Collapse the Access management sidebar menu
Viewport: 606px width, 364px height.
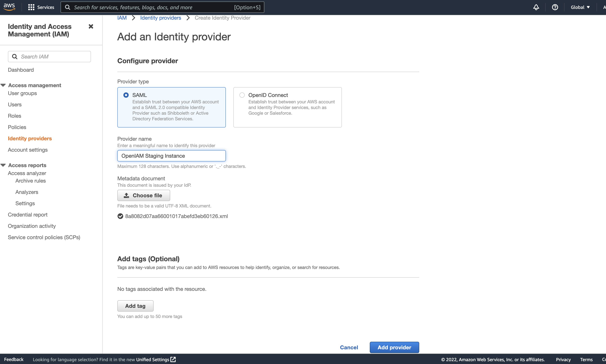point(3,85)
